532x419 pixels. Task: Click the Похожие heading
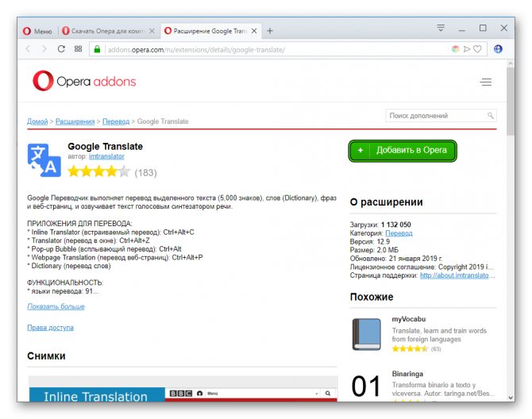(372, 297)
